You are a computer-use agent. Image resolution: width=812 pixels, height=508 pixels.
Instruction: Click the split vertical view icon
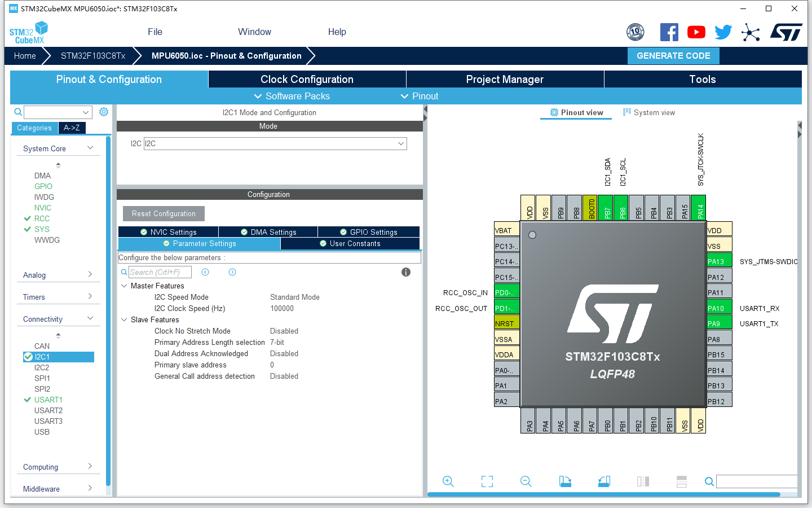coord(643,481)
